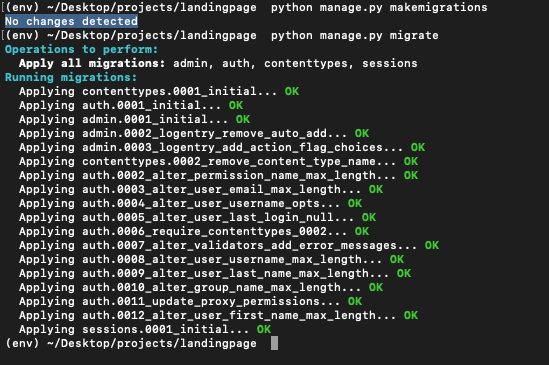The width and height of the screenshot is (549, 365).
Task: Click the highlighted 'No changes detected' text
Action: 71,21
